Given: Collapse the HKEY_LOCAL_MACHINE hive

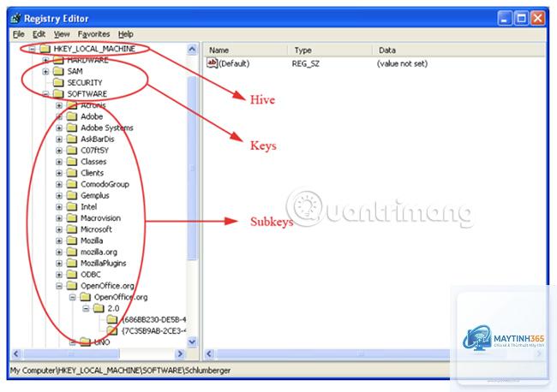Looking at the screenshot, I should pyautogui.click(x=33, y=49).
